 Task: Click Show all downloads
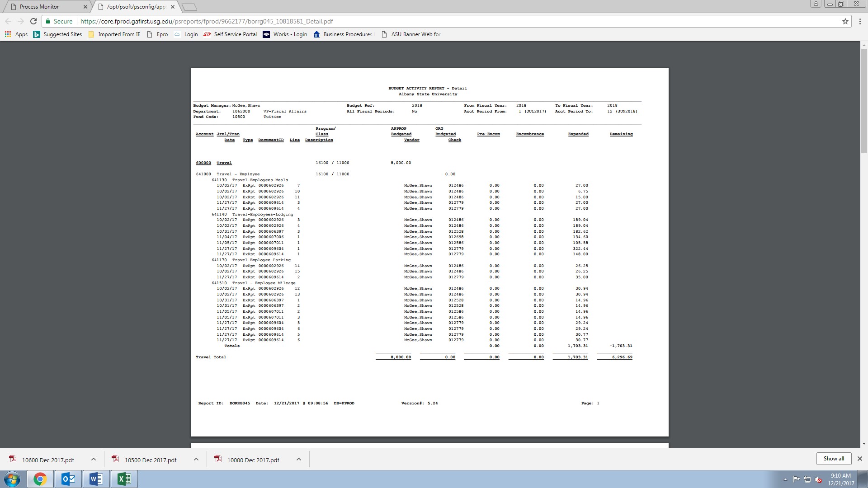pos(834,459)
